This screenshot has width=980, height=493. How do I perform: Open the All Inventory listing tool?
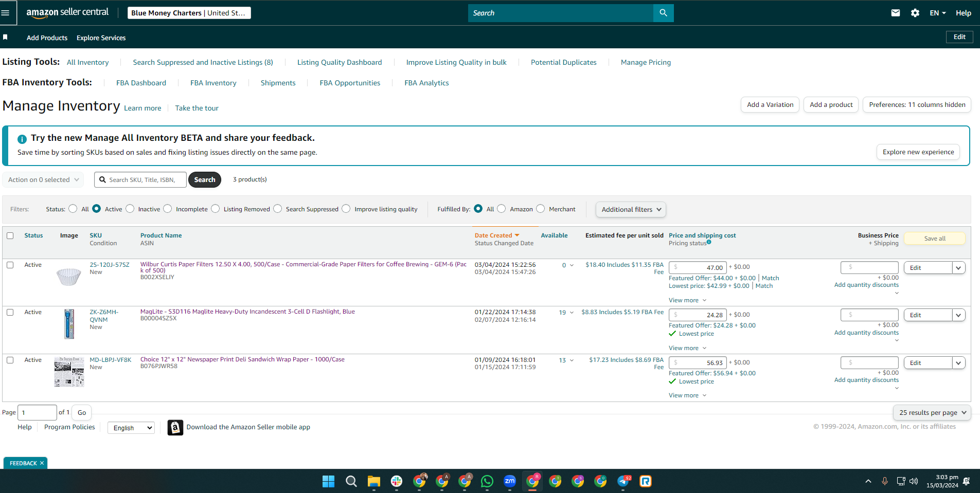(x=88, y=62)
